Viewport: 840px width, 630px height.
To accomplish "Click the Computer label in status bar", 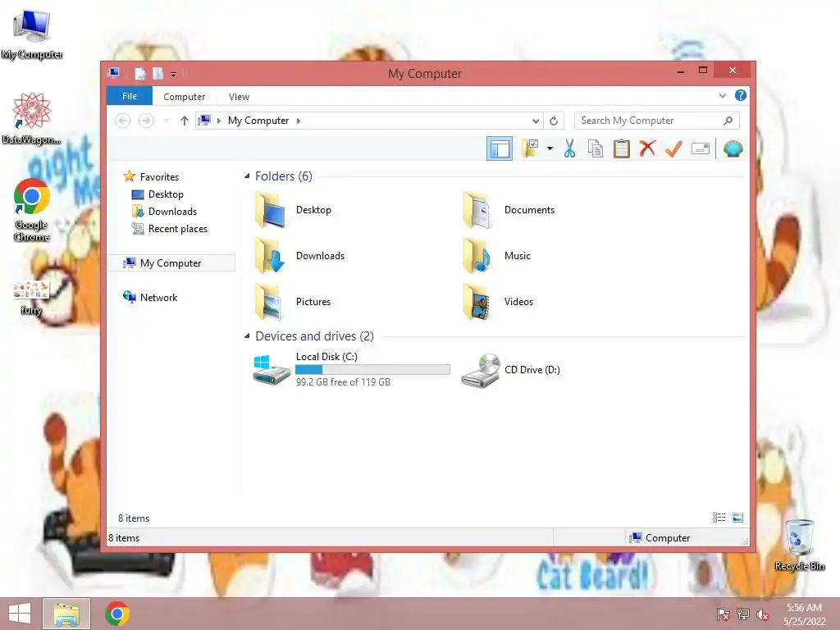I will coord(668,538).
